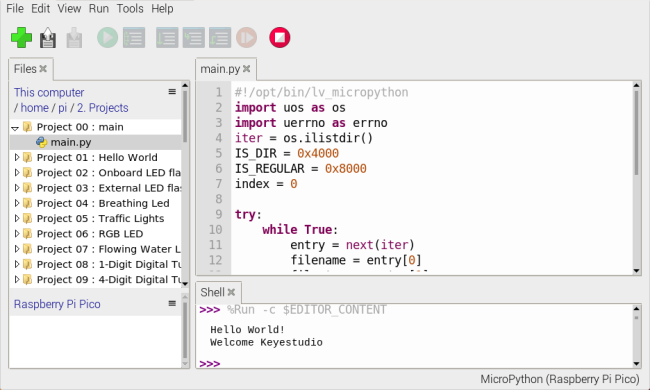Click the file tree vertical scrollbar thumb

point(185,117)
